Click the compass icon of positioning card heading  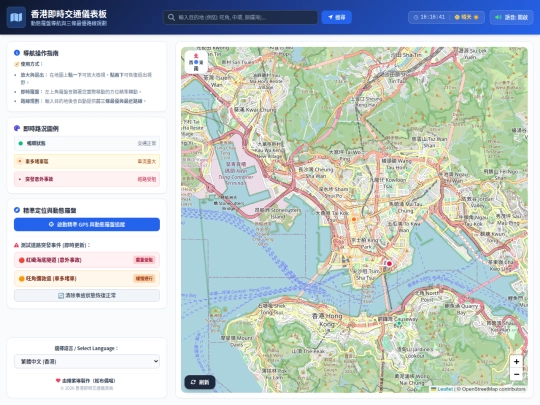point(17,210)
